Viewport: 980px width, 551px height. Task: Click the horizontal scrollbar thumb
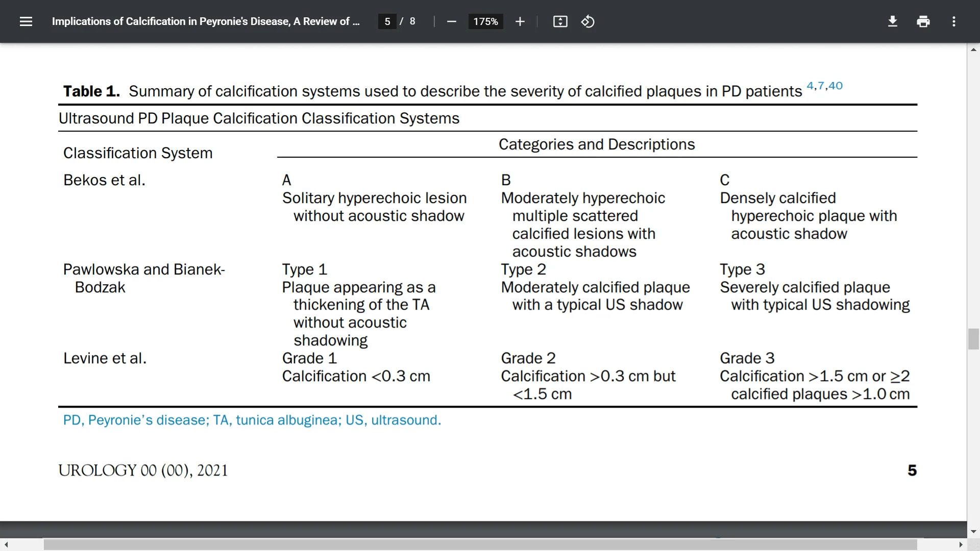[x=480, y=545]
